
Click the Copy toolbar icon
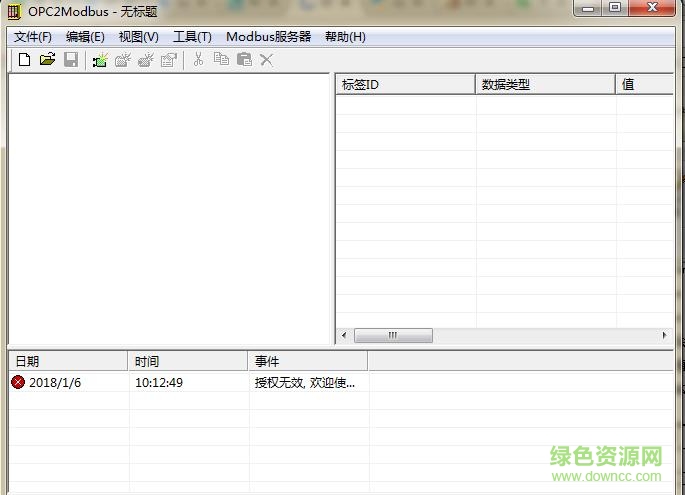click(221, 59)
